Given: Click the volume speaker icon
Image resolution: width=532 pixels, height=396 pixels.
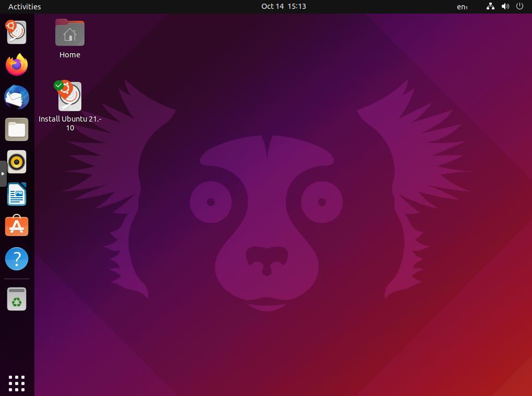Looking at the screenshot, I should coord(505,6).
